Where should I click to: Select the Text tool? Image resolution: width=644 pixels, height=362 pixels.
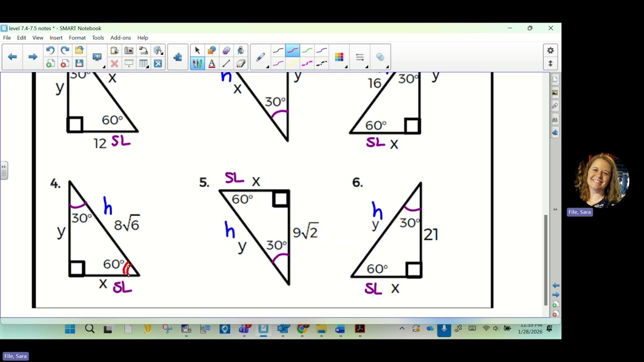[x=212, y=64]
